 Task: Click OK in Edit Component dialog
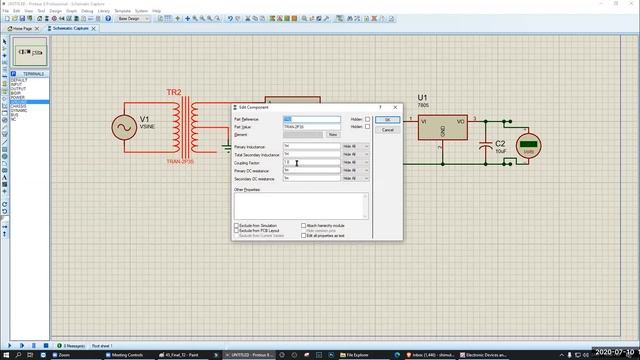click(x=387, y=120)
